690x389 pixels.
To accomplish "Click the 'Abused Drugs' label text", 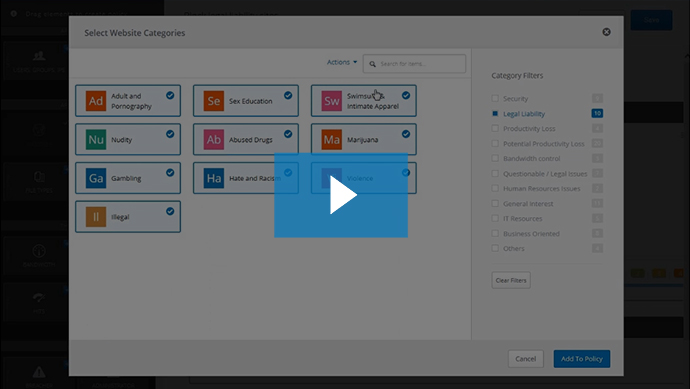I will coord(251,139).
